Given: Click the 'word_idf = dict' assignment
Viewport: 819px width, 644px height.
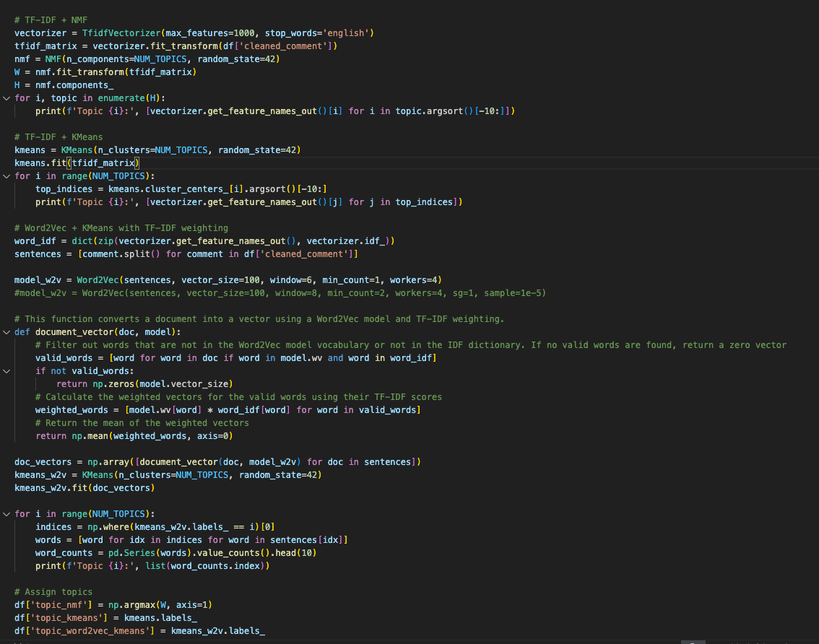Looking at the screenshot, I should [51, 241].
